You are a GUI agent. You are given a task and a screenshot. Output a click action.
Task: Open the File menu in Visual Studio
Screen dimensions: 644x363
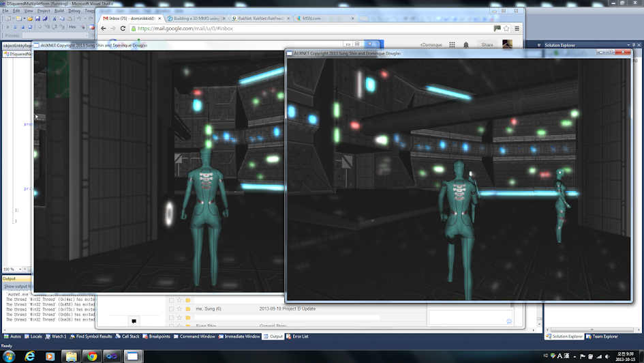point(5,11)
